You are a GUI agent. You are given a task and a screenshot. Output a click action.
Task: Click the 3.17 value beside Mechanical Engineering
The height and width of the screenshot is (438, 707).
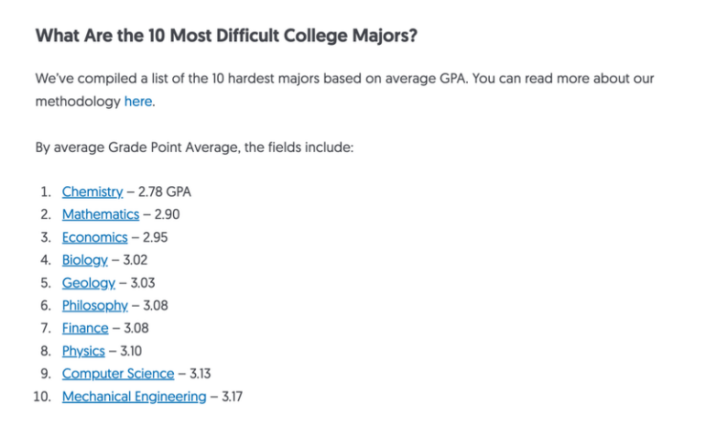coord(233,397)
